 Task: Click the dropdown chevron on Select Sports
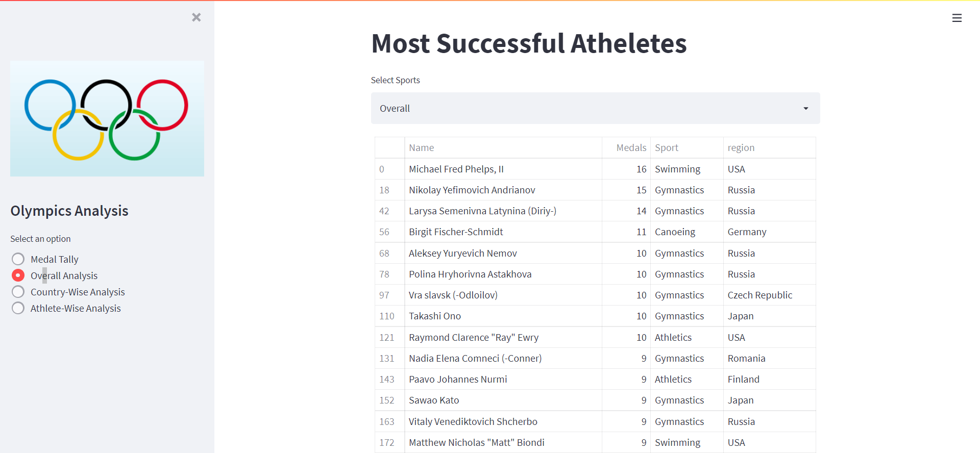pos(805,108)
